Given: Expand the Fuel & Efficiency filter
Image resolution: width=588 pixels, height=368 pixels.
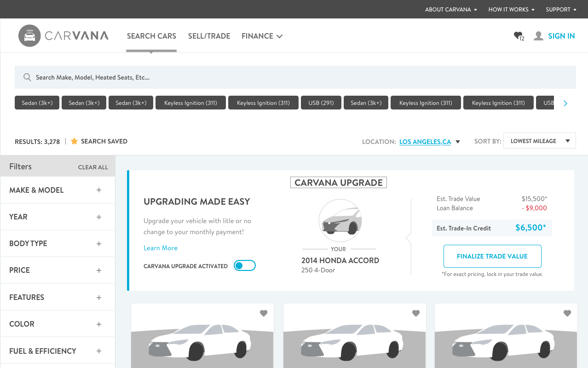Looking at the screenshot, I should click(x=58, y=351).
